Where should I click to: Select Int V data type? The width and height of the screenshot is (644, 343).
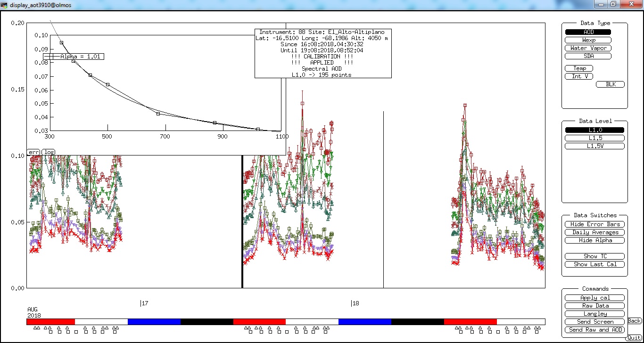[579, 76]
